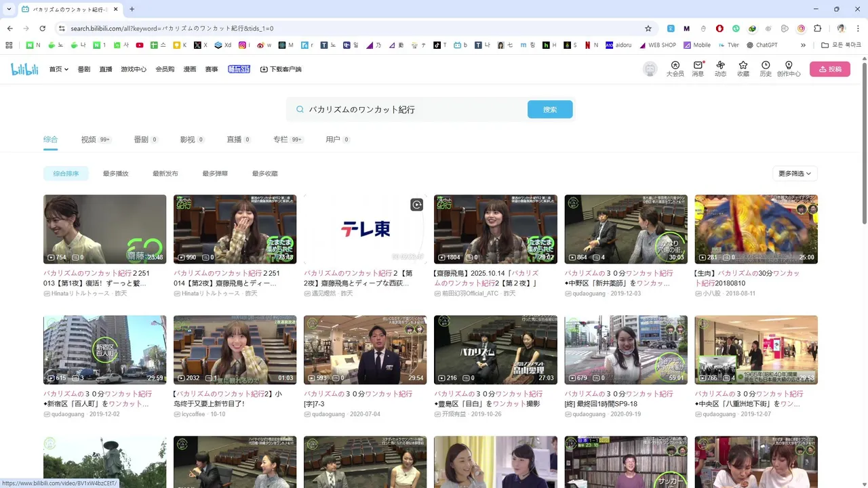Open the 番剧 navigation item
Screen dimensions: 868x488
click(84, 69)
